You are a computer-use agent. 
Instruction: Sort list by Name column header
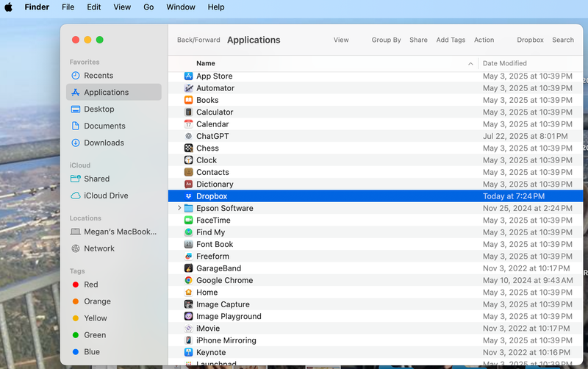click(206, 63)
